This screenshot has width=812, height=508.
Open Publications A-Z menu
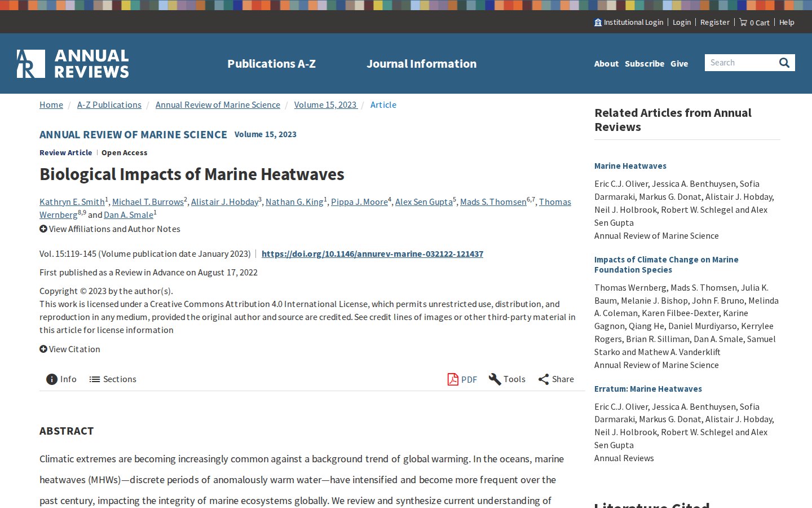tap(271, 64)
